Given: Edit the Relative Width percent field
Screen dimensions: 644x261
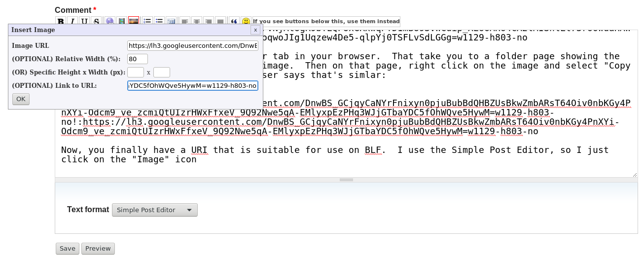Looking at the screenshot, I should click(138, 59).
